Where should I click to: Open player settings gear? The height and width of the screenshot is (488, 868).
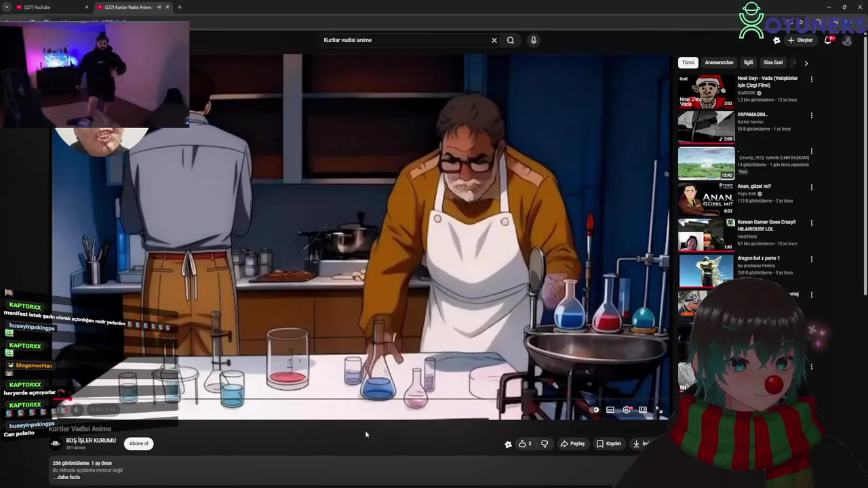click(x=627, y=409)
